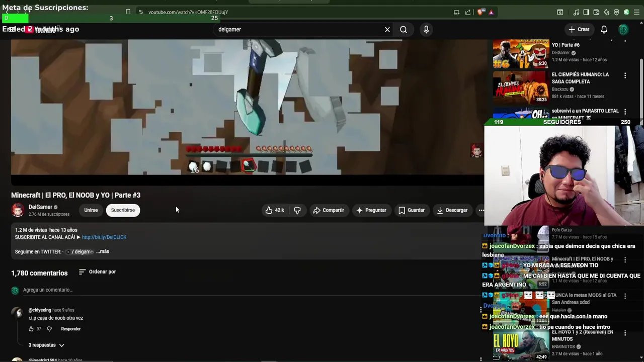Open the Brave Rewards triangle icon
Screen dimensions: 644x362
pyautogui.click(x=491, y=12)
